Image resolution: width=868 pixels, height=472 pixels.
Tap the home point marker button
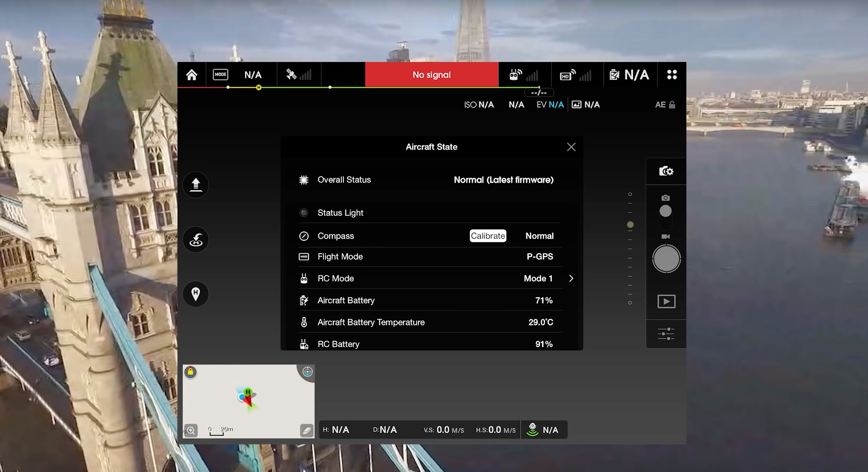[x=196, y=294]
